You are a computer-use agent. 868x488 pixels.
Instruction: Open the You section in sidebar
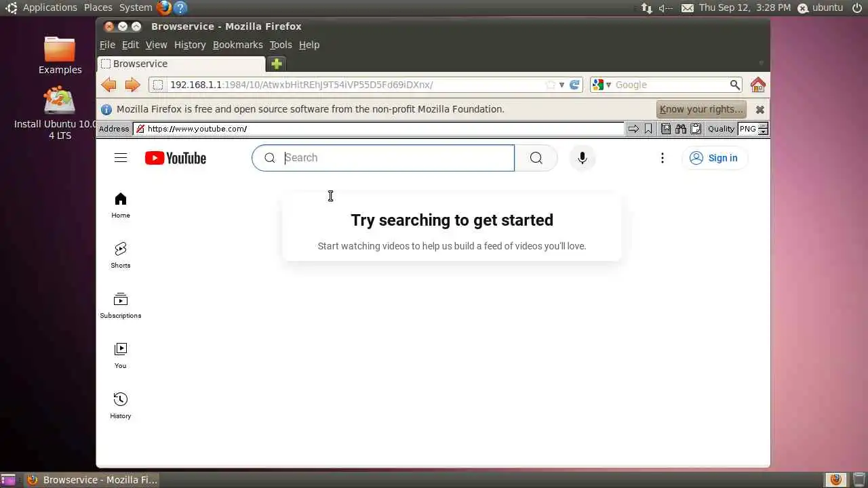coord(121,356)
